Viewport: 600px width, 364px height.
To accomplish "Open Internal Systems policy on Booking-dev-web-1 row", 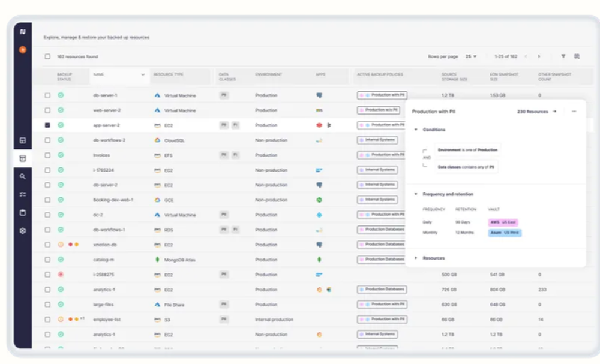I will point(377,200).
